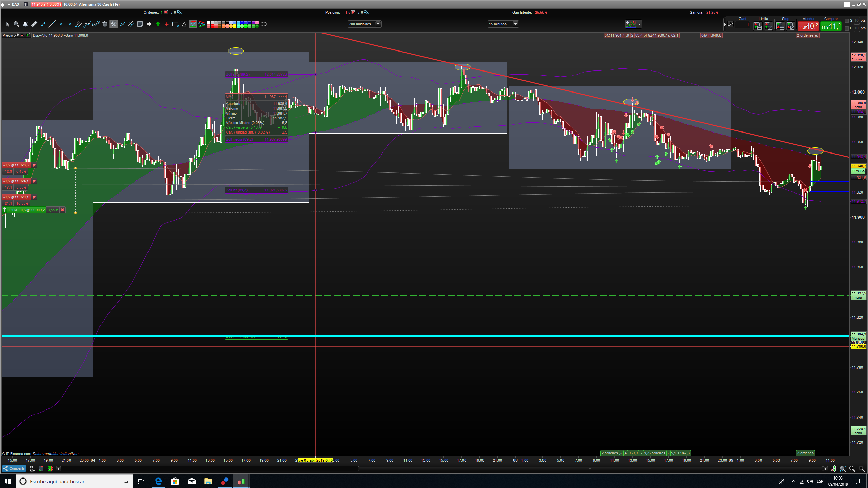Enable the S stop checkbox
Screen dimensions: 868x488
tap(847, 21)
